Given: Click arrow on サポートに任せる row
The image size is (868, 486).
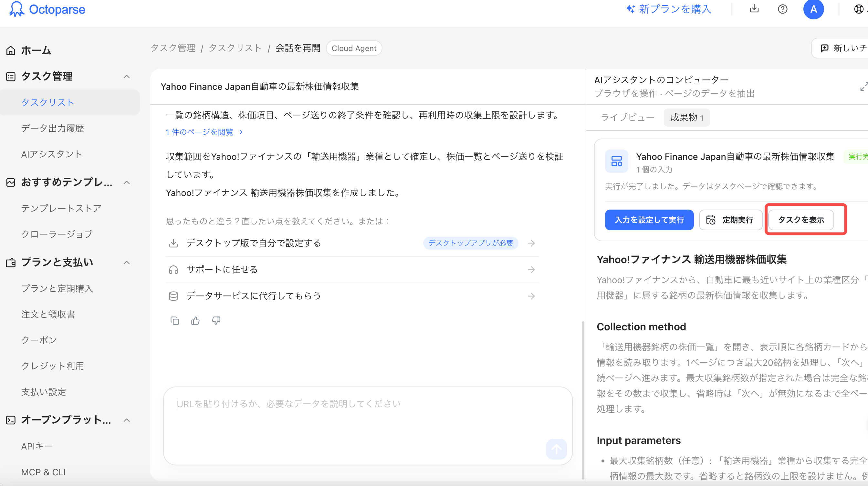Looking at the screenshot, I should tap(531, 269).
